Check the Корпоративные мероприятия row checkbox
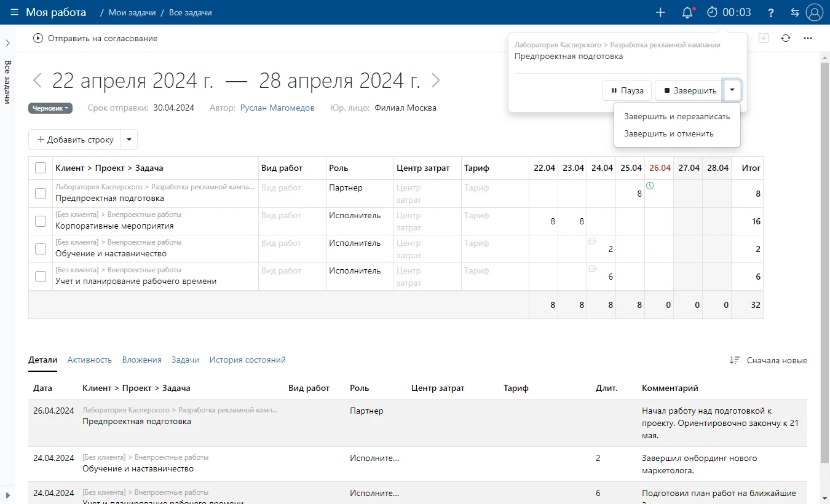 click(41, 221)
